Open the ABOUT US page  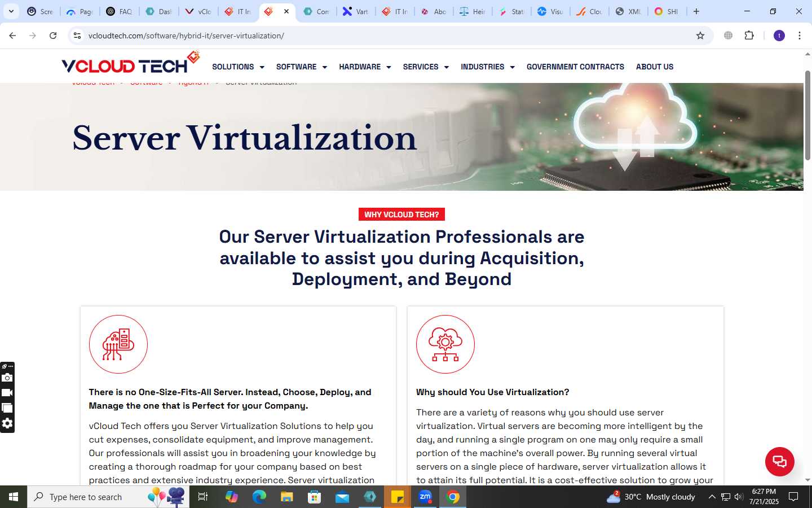655,67
